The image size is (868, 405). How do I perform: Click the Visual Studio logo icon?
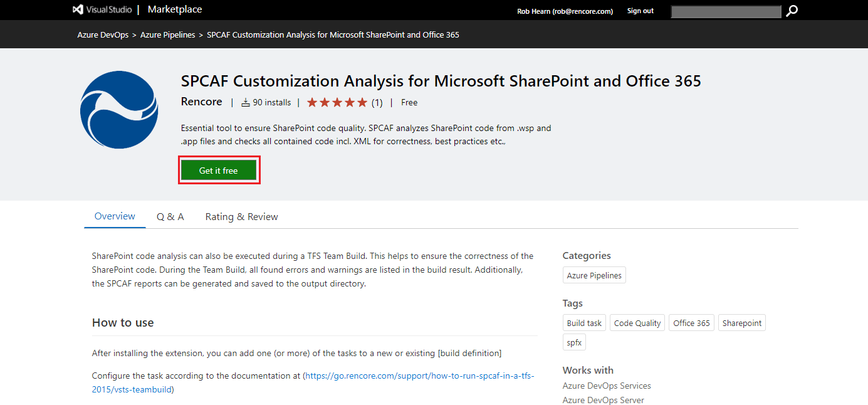(78, 10)
